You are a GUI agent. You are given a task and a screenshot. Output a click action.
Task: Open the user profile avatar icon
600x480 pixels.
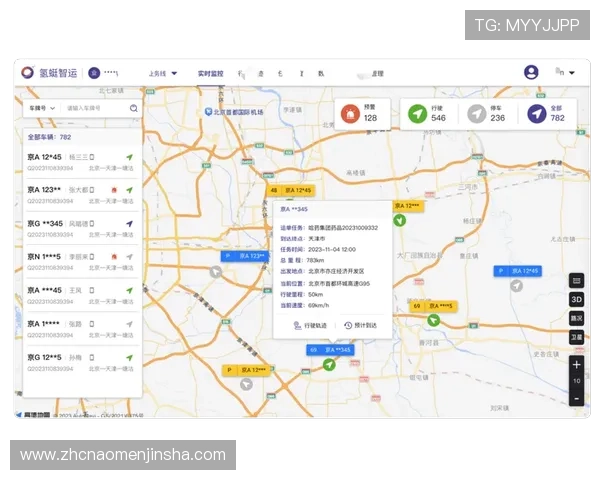(x=531, y=72)
